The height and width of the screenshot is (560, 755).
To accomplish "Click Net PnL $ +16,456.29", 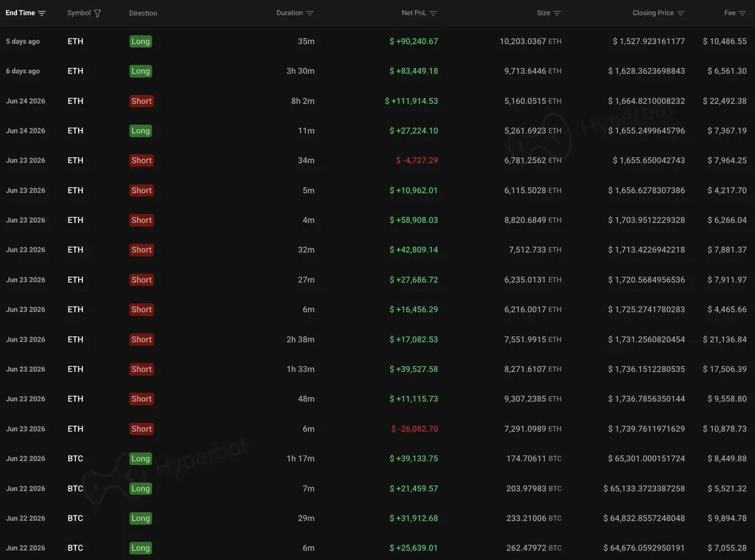I will tap(413, 310).
